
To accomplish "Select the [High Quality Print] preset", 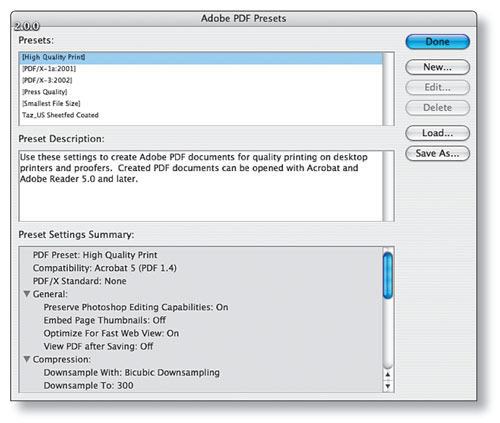I will [x=201, y=57].
